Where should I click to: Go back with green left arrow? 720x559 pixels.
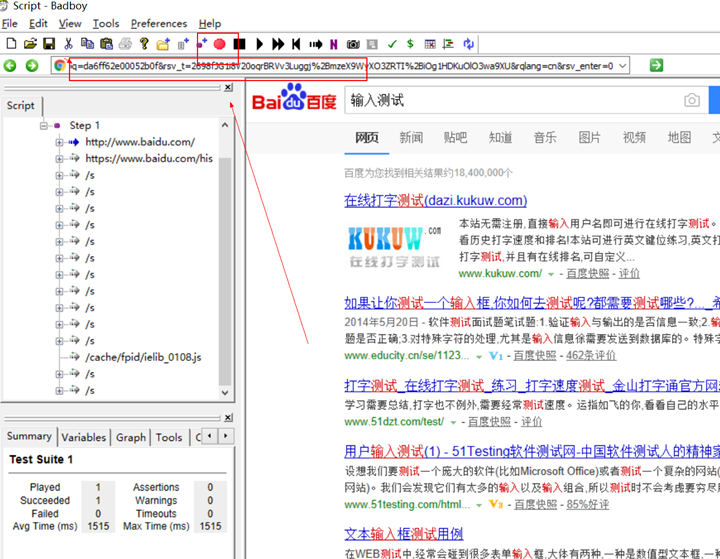tap(10, 66)
